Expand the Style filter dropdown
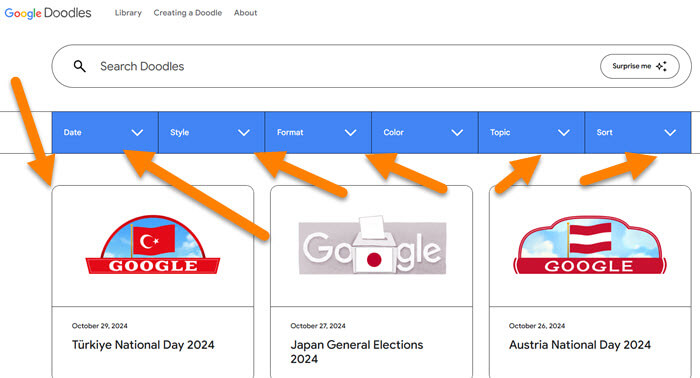Viewport: 700px width, 378px height. click(212, 133)
